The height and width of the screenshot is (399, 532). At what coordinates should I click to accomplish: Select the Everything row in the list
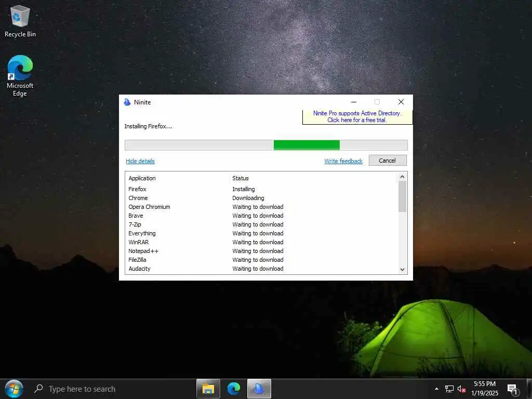261,233
